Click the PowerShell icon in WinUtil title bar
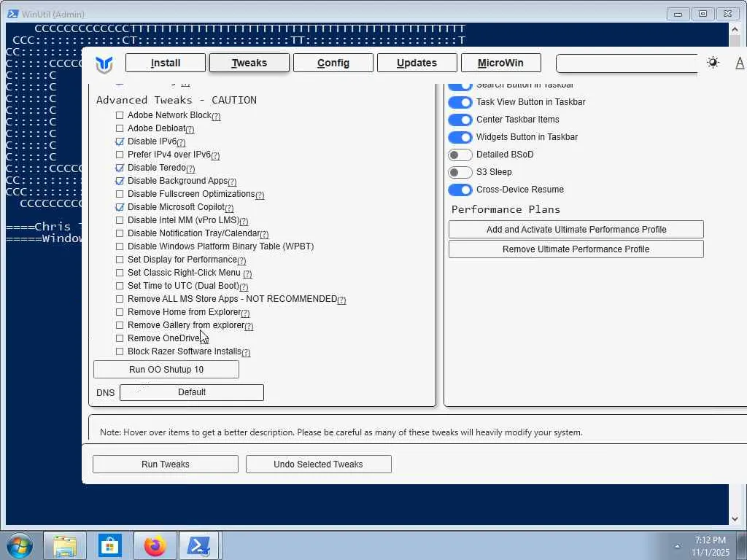Image resolution: width=747 pixels, height=560 pixels. pyautogui.click(x=13, y=13)
